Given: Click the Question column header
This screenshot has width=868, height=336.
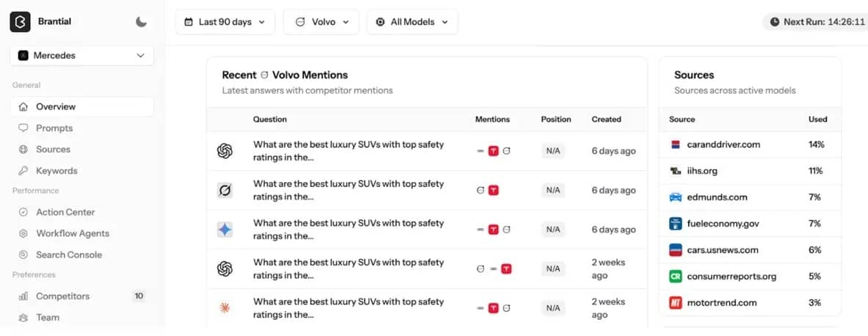Looking at the screenshot, I should click(x=270, y=120).
